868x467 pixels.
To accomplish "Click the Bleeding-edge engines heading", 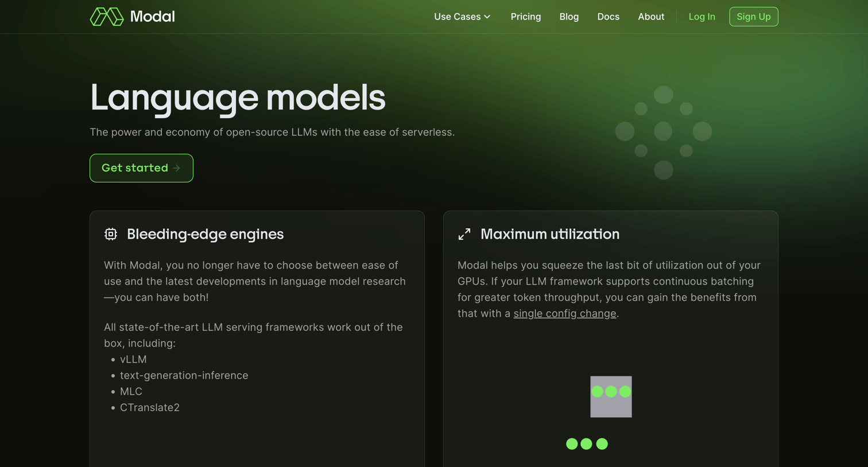I will click(205, 234).
